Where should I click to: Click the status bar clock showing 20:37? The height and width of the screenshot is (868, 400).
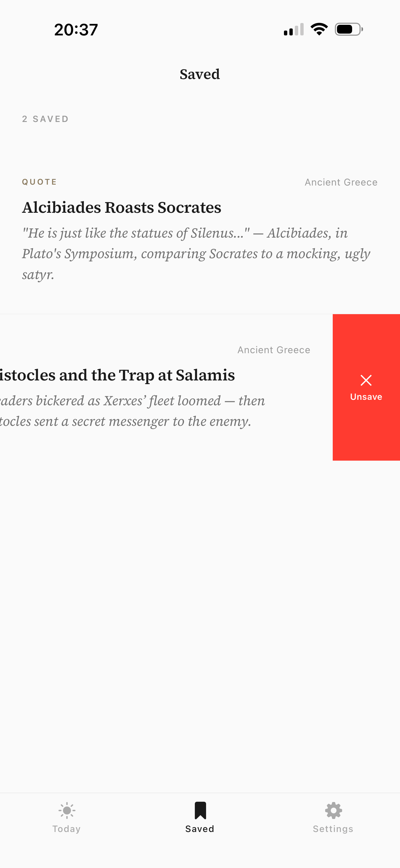pos(76,30)
